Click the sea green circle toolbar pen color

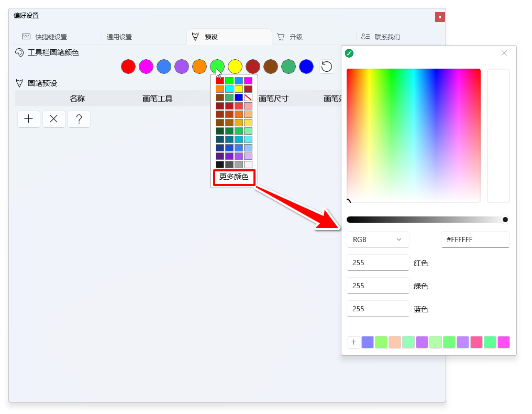(289, 67)
